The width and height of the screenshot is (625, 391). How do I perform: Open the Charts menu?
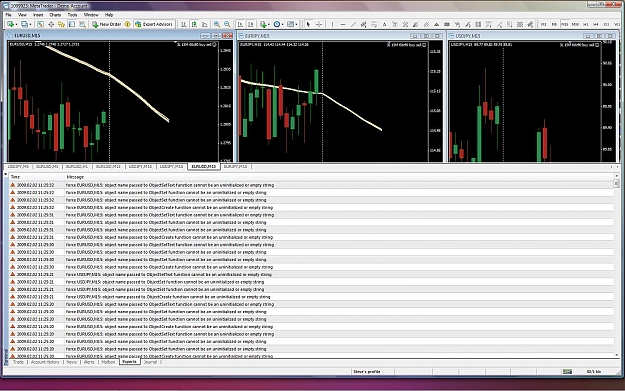(x=55, y=15)
